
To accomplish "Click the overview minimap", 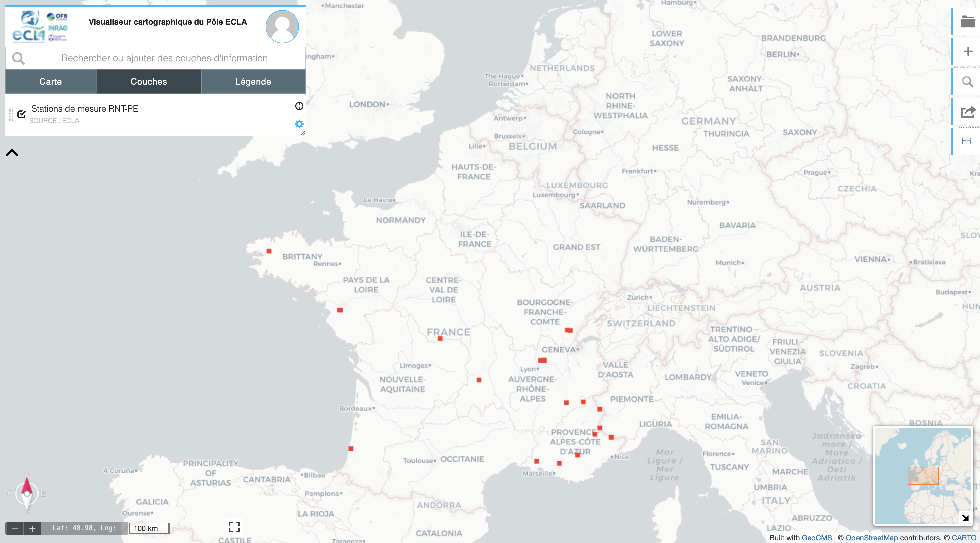I will pos(923,475).
